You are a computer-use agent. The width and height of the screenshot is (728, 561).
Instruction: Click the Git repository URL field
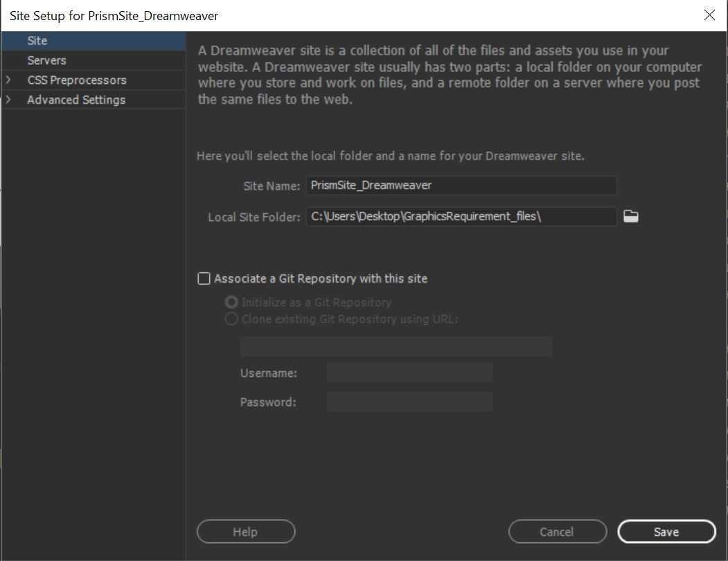396,346
